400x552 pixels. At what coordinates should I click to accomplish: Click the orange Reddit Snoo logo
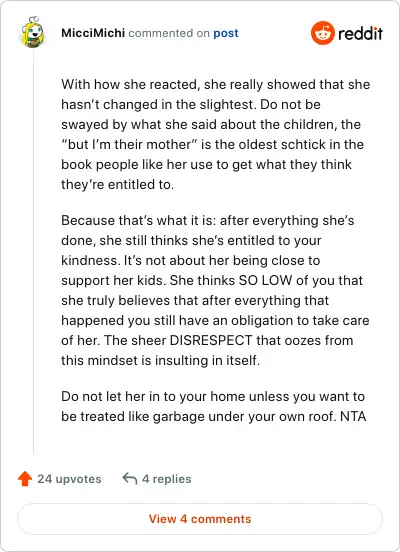[x=322, y=33]
